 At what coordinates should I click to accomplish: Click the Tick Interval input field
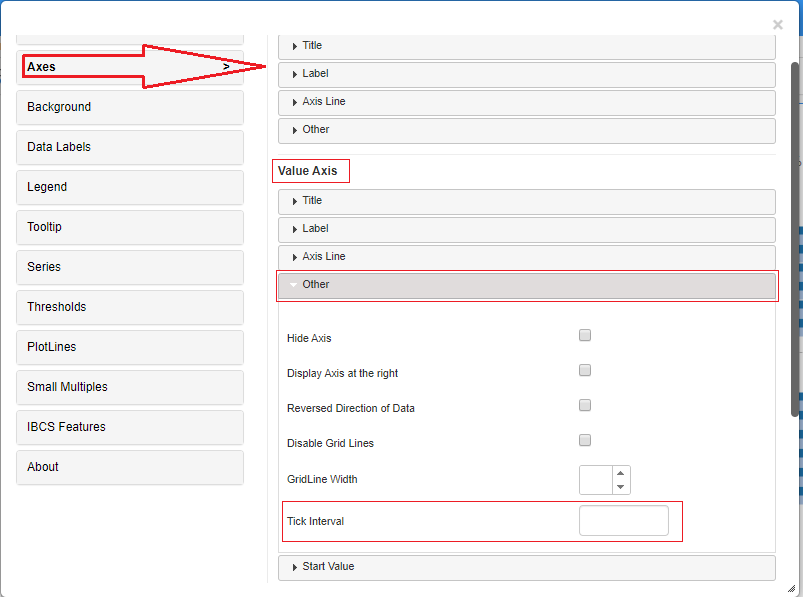623,521
